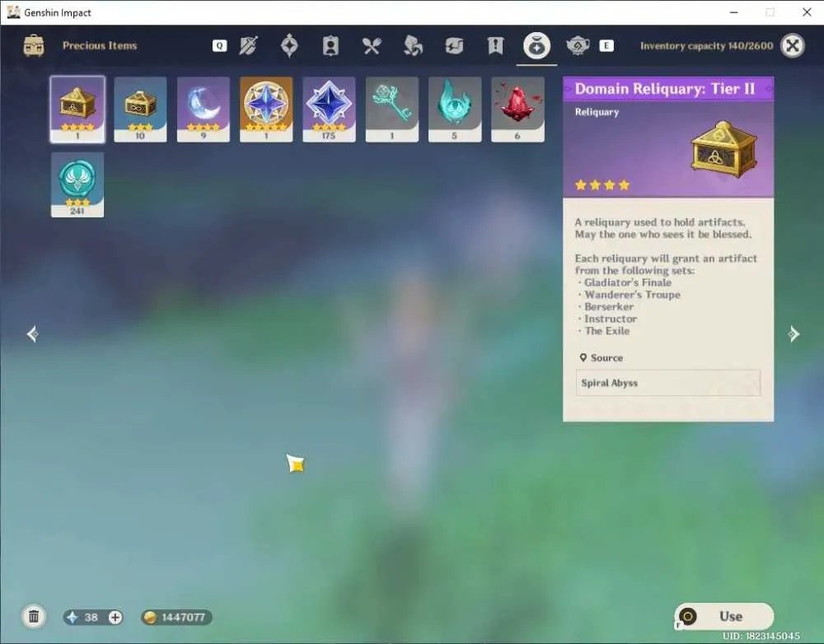Click the trash can delete icon
The image size is (824, 644).
tap(34, 616)
